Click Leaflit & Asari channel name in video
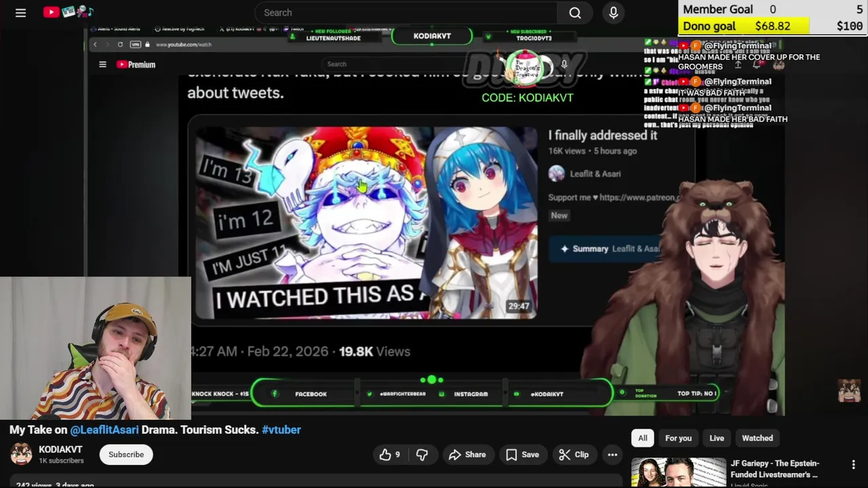868x488 pixels. 595,174
